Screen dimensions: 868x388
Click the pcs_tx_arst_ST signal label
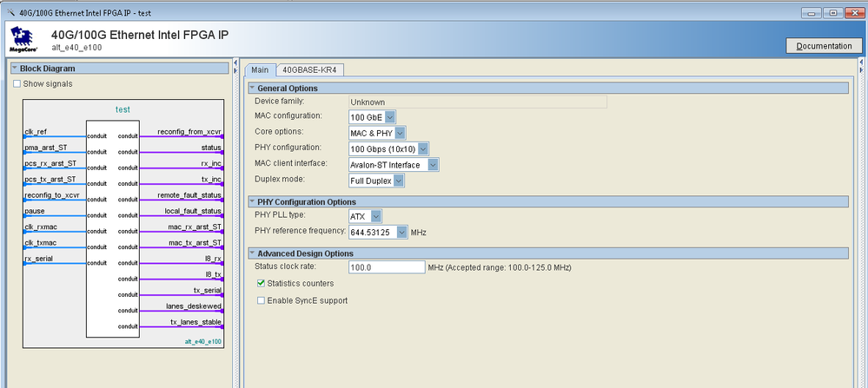coord(50,179)
